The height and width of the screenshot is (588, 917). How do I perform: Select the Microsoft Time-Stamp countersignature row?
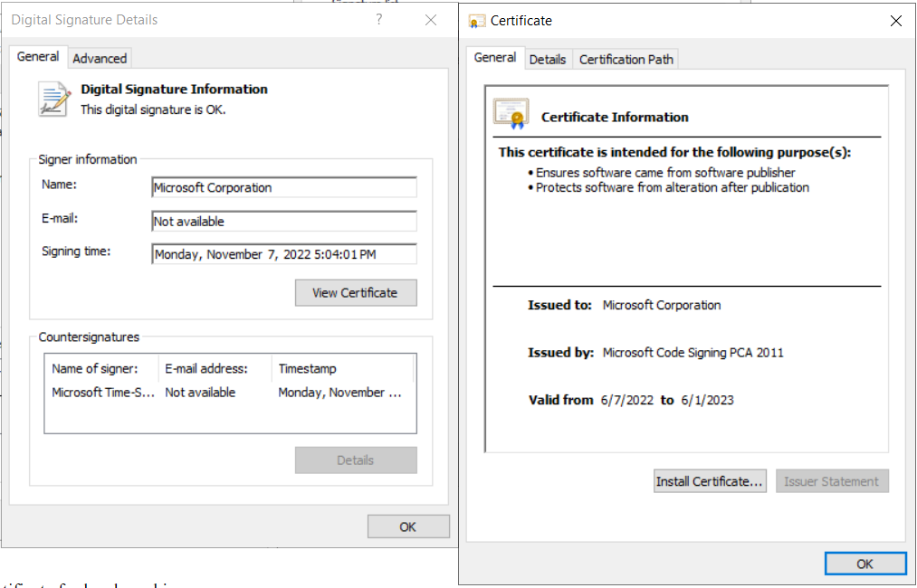(103, 393)
